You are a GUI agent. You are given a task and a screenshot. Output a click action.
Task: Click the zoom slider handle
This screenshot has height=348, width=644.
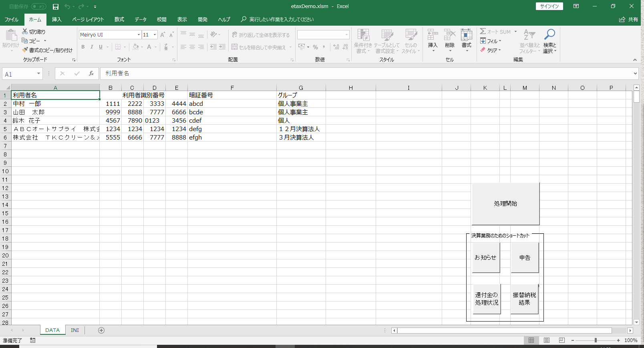click(x=596, y=340)
